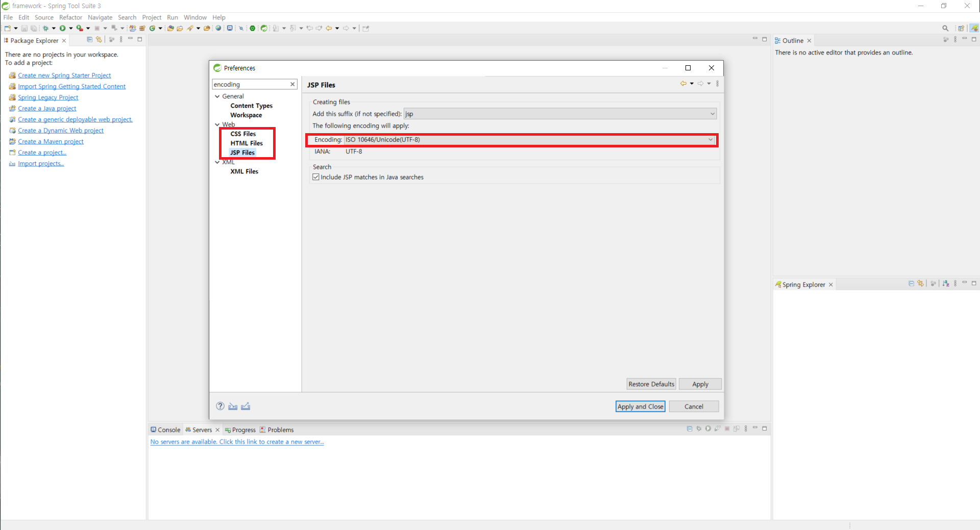Click the toolbar Search magnifier icon
Viewport: 980px width, 530px height.
point(945,28)
